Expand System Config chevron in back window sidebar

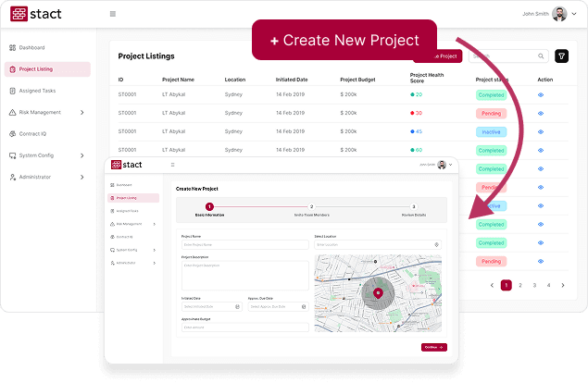(82, 155)
